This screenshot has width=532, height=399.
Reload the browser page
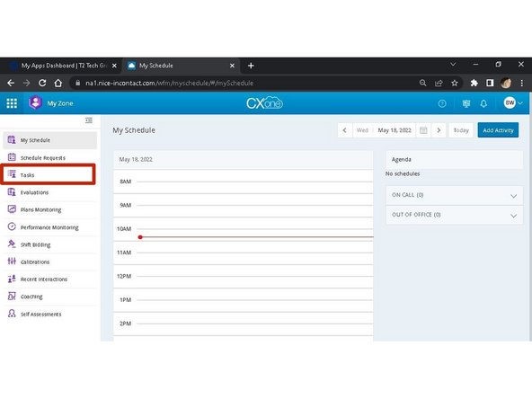pyautogui.click(x=42, y=83)
